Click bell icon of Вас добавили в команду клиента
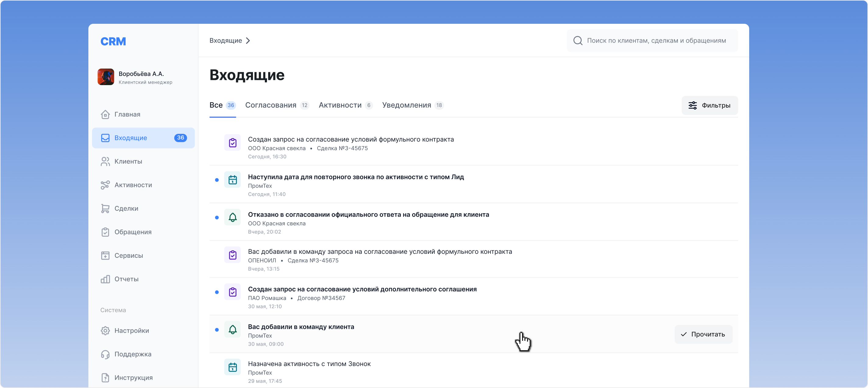The height and width of the screenshot is (388, 868). (x=233, y=330)
